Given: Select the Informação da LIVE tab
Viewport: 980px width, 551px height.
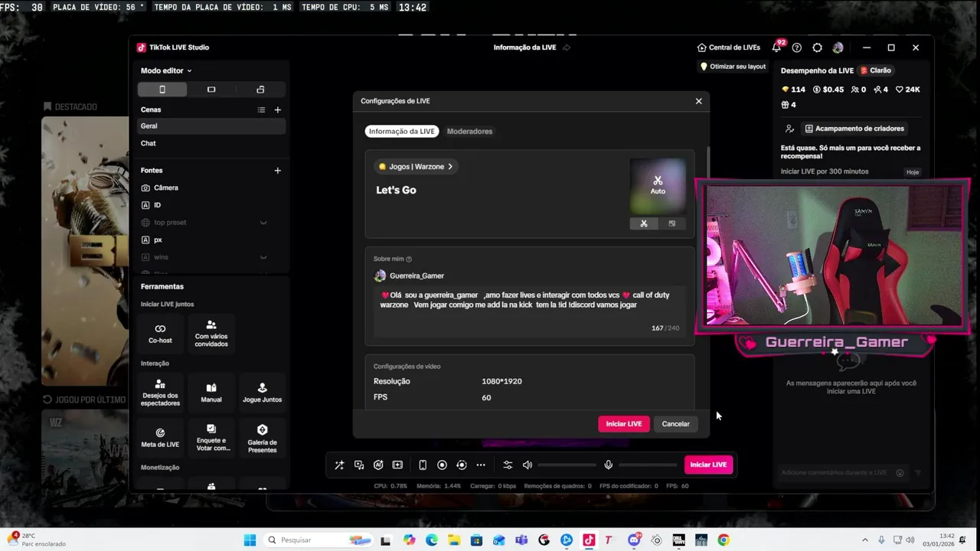Looking at the screenshot, I should [401, 132].
